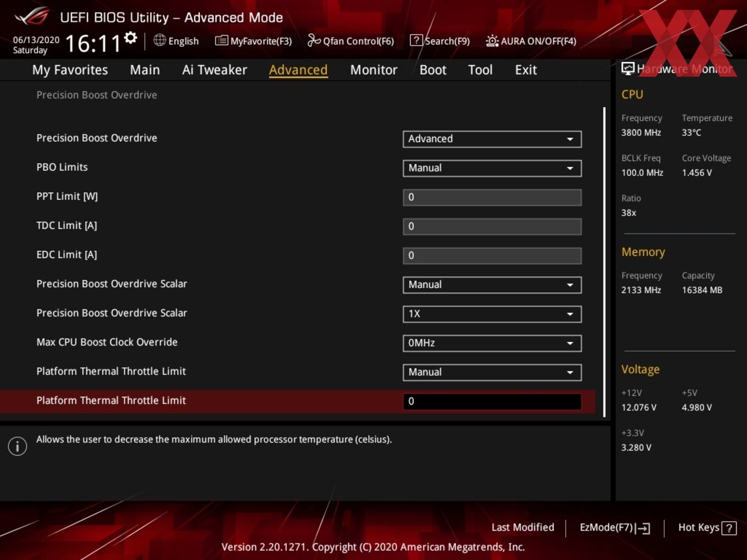The height and width of the screenshot is (560, 747).
Task: Click the EzMode(F7) switch arrow icon
Action: (x=643, y=528)
